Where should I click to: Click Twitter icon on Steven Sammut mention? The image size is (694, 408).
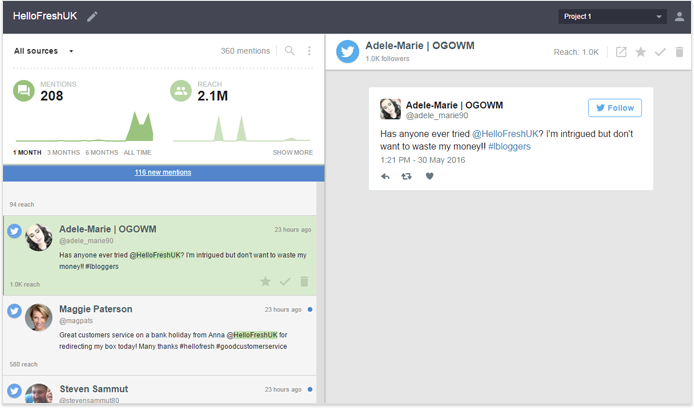tap(14, 391)
